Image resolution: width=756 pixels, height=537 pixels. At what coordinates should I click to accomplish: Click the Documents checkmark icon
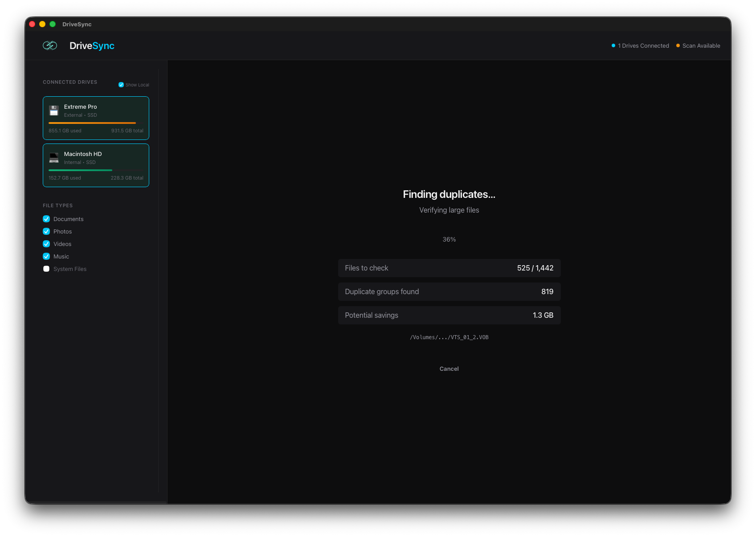[46, 219]
